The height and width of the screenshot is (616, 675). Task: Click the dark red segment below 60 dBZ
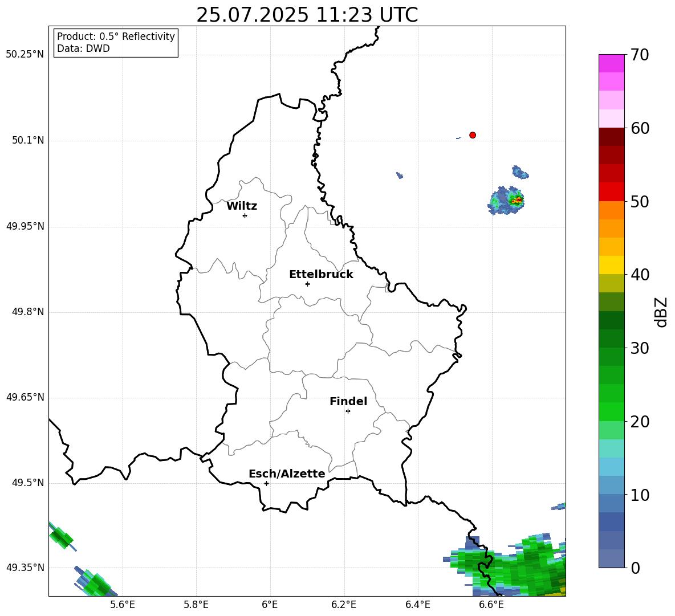coord(611,137)
